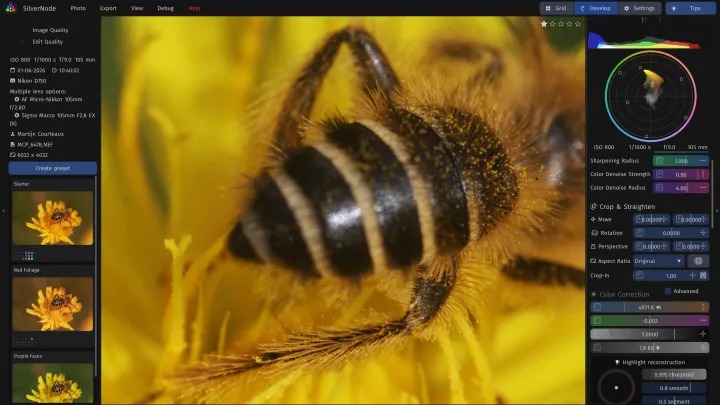Open the View menu
Viewport: 720px width, 405px height.
137,8
